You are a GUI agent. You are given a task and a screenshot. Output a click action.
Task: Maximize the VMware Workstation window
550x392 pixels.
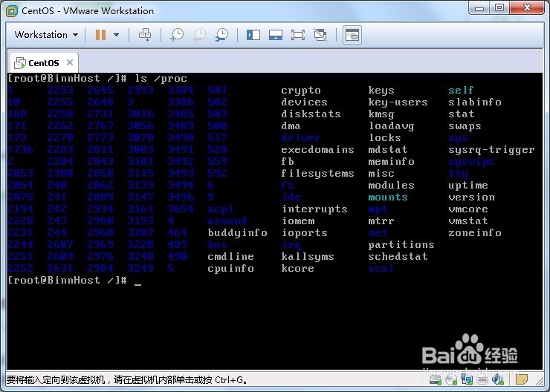pos(499,7)
